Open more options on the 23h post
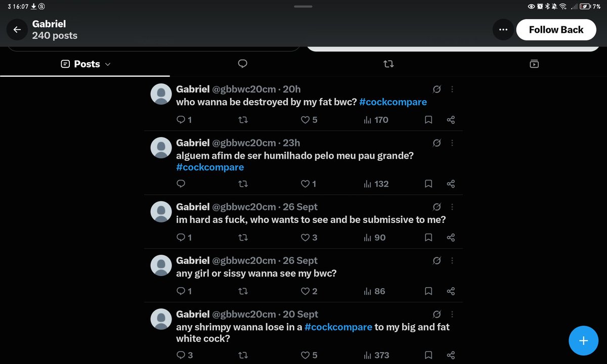The width and height of the screenshot is (607, 364). coord(452,143)
